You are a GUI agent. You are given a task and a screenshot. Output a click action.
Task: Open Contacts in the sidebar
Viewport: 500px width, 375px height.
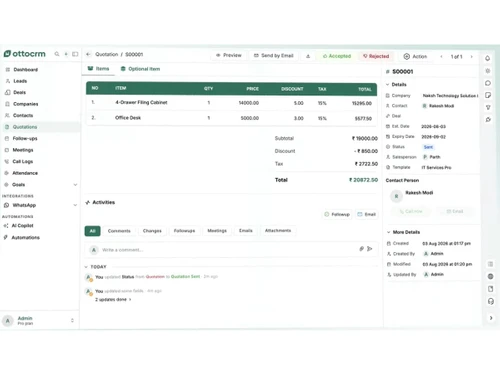[23, 115]
